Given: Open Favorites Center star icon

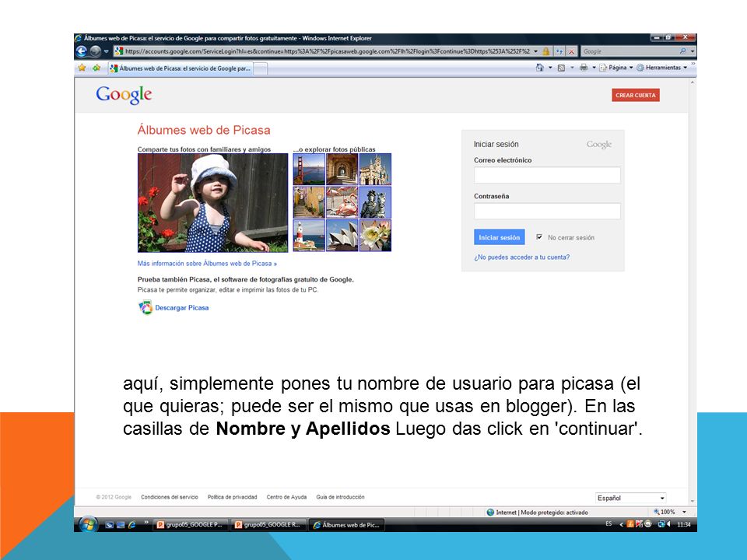Looking at the screenshot, I should click(82, 68).
